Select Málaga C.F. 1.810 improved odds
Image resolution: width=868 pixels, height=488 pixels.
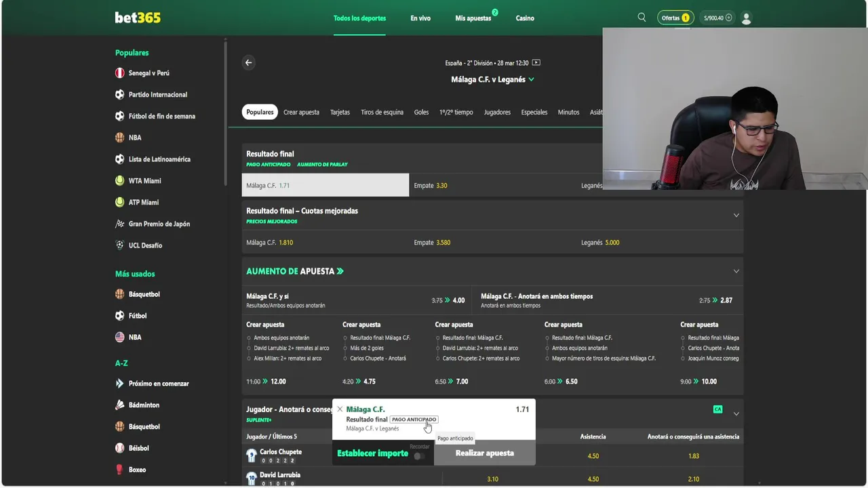325,242
